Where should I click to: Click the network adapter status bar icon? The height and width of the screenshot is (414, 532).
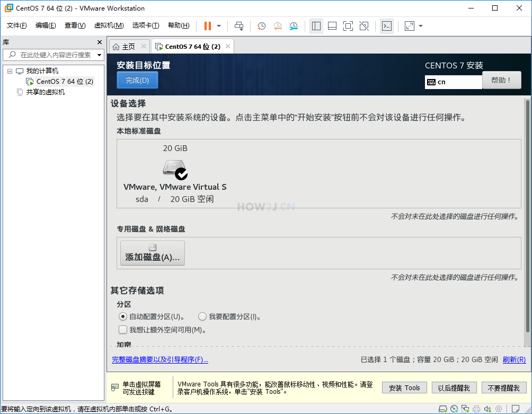pyautogui.click(x=465, y=409)
